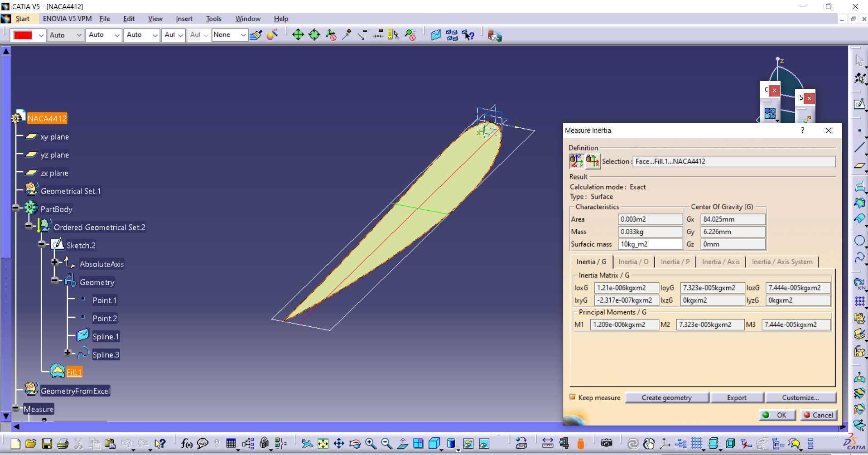Switch to the Inertia / O tab
Screen dimensions: 868x455
(x=633, y=262)
